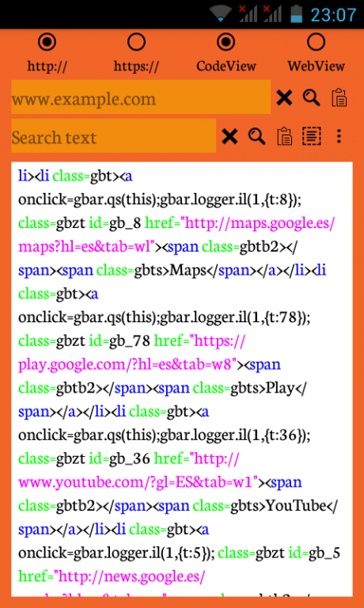Tap the "gbar.logger.il(1,{t:36});" code line
Screen dimensions: 364x608
tap(235, 435)
